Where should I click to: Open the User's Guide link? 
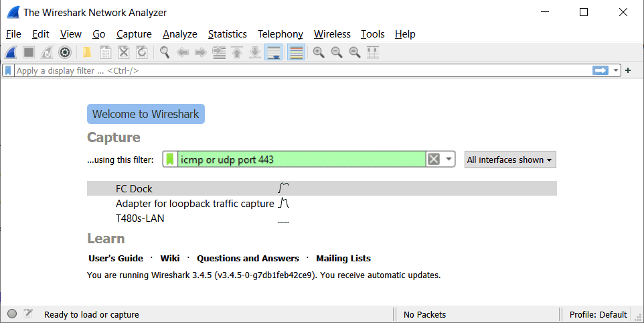coord(116,259)
